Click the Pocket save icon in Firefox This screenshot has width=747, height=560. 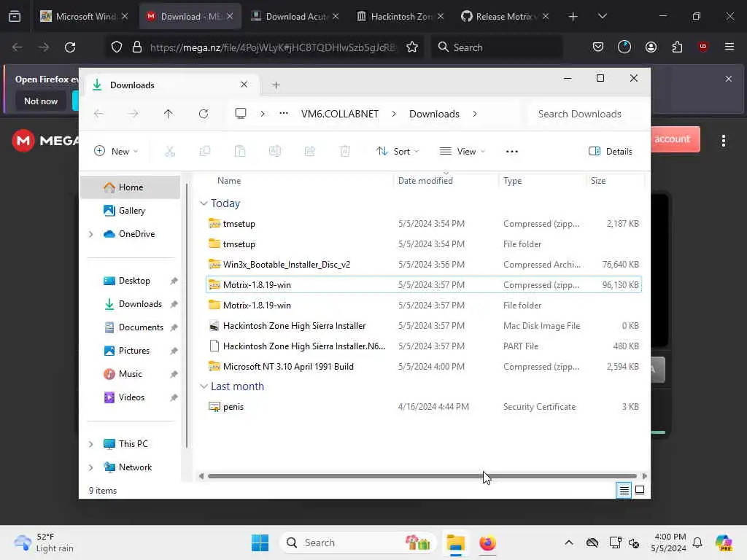(598, 47)
